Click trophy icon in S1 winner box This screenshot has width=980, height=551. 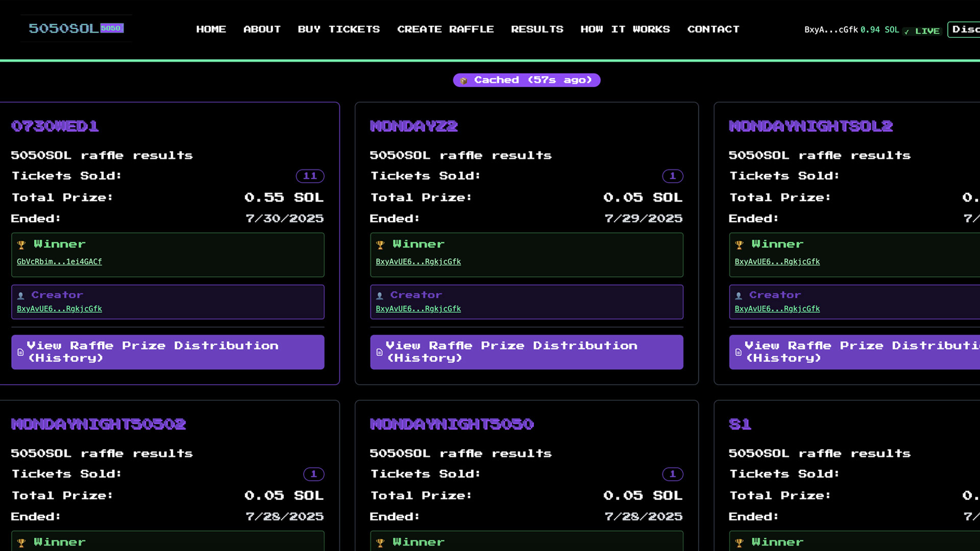pyautogui.click(x=739, y=543)
